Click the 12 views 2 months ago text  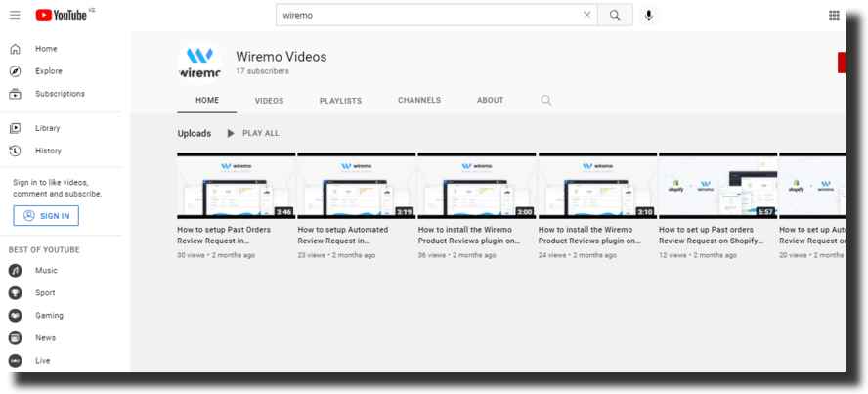(698, 255)
